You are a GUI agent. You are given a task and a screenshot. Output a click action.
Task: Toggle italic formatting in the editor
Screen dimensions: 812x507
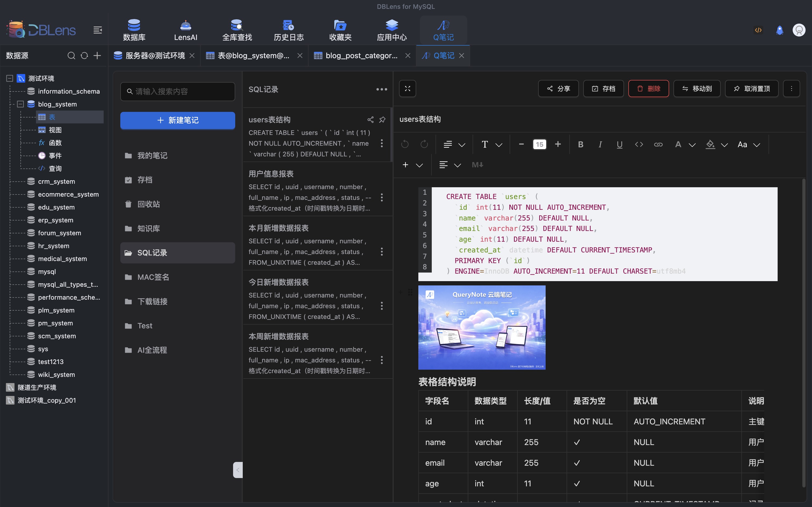(x=600, y=144)
